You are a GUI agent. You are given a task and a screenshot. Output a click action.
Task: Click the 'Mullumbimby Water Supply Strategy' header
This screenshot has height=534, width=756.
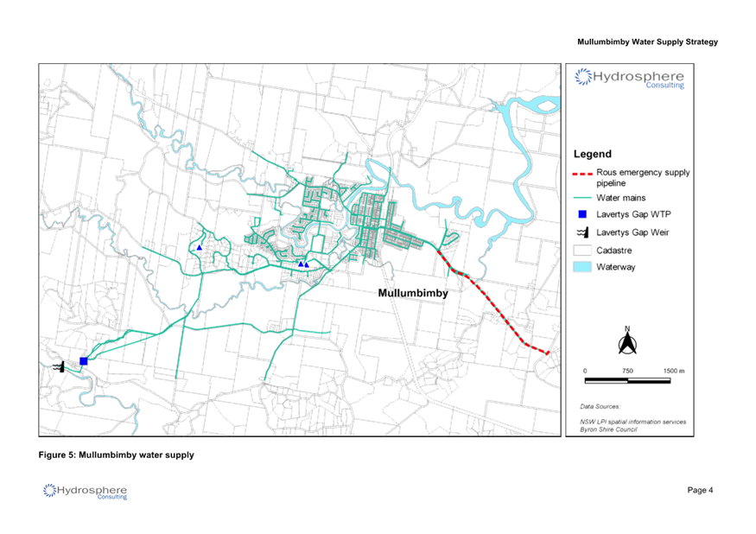pyautogui.click(x=647, y=42)
